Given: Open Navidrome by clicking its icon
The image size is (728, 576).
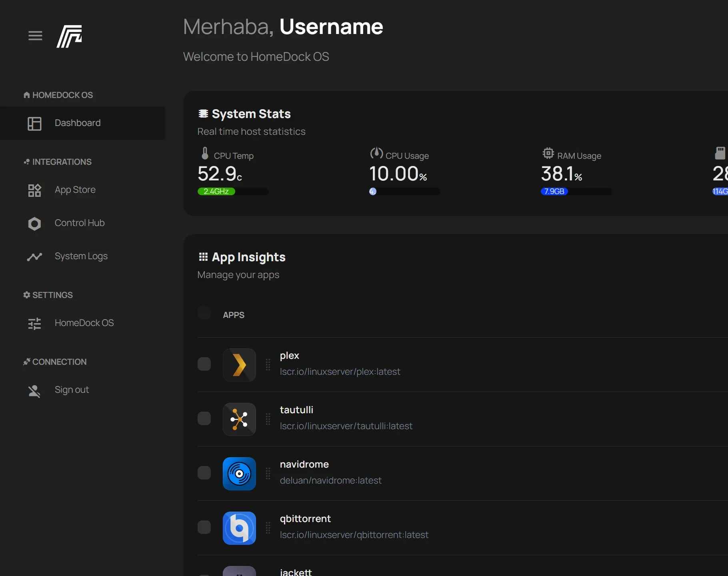Looking at the screenshot, I should pos(239,474).
